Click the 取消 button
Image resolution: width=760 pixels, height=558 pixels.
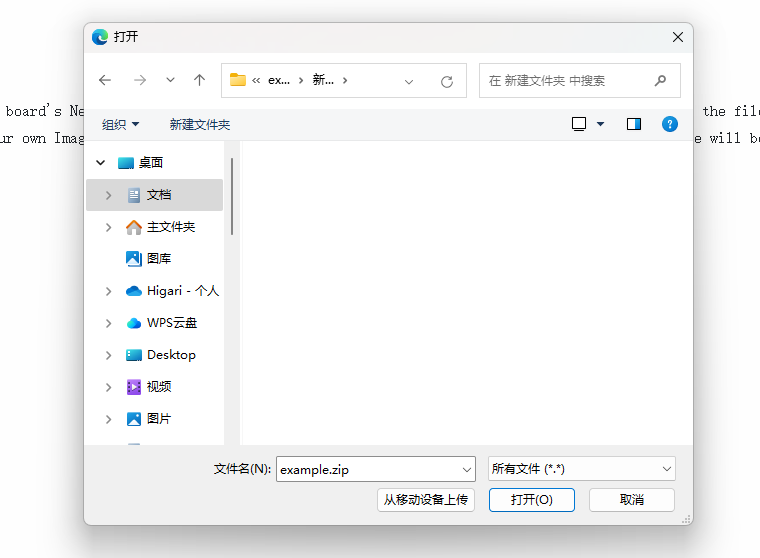[x=632, y=500]
